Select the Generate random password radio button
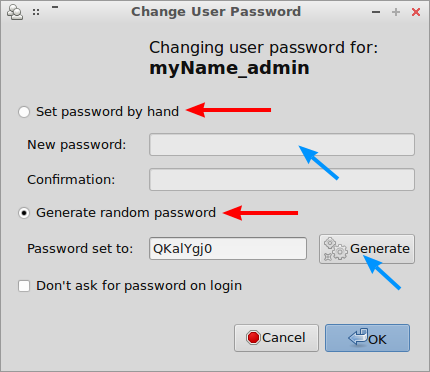 24,213
